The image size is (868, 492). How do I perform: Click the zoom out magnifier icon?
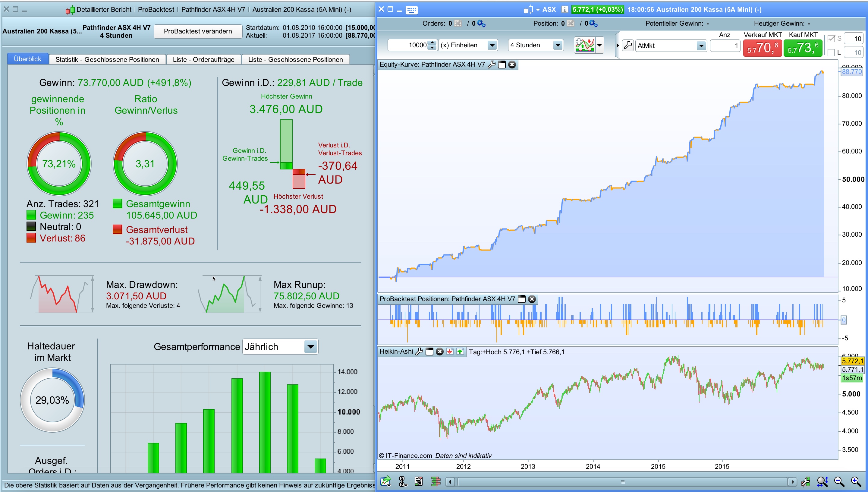(x=839, y=481)
